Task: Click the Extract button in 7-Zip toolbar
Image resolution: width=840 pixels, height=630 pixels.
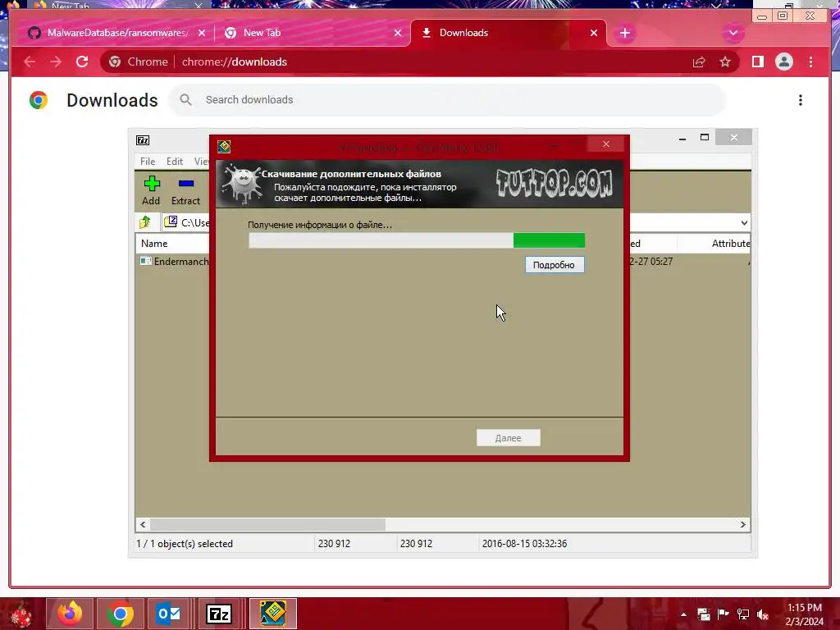Action: [185, 190]
